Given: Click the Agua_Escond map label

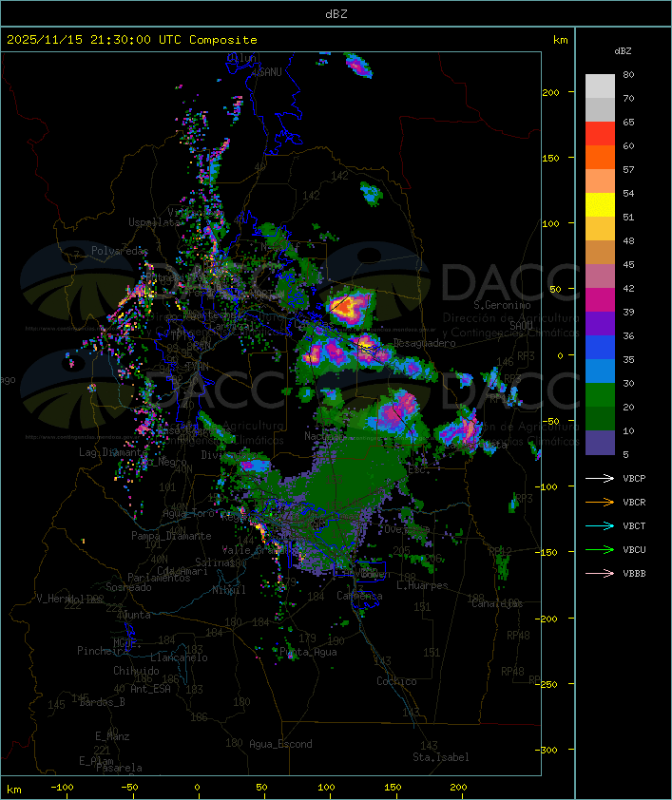Looking at the screenshot, I should (280, 744).
